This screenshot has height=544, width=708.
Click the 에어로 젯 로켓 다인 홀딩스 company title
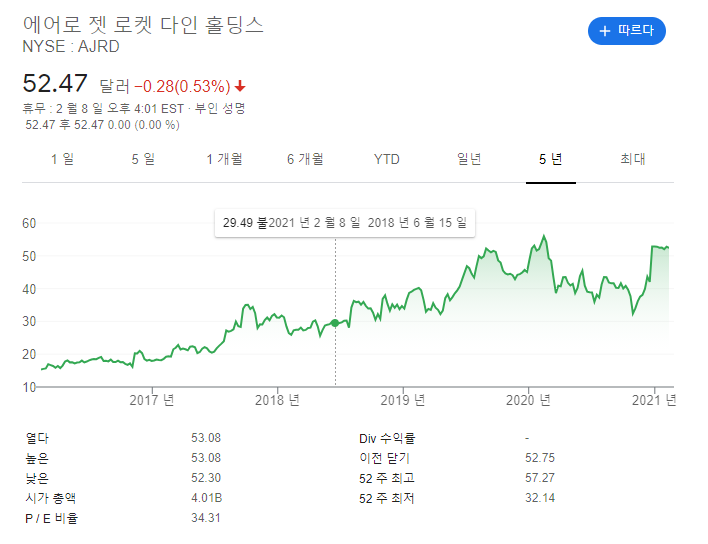[x=143, y=24]
